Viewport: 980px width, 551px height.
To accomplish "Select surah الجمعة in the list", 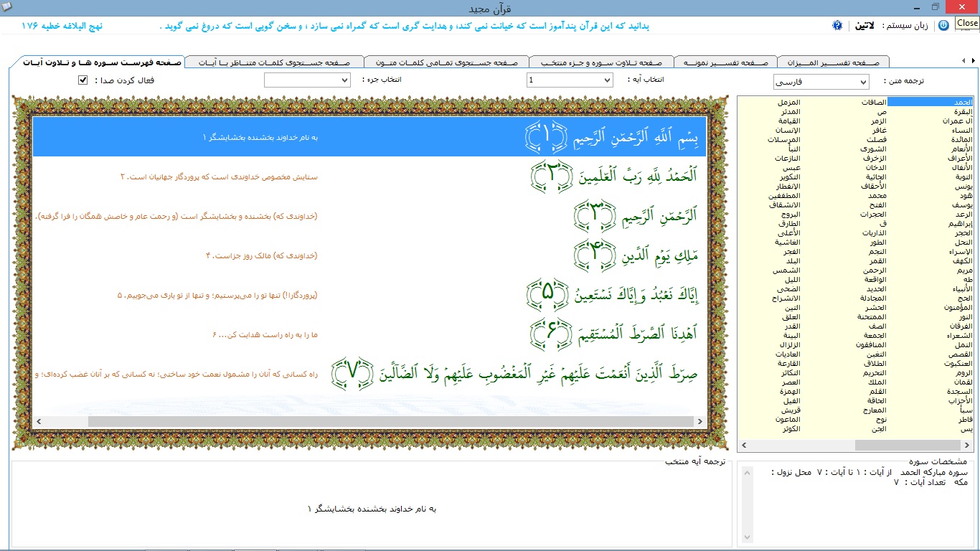I will 876,336.
